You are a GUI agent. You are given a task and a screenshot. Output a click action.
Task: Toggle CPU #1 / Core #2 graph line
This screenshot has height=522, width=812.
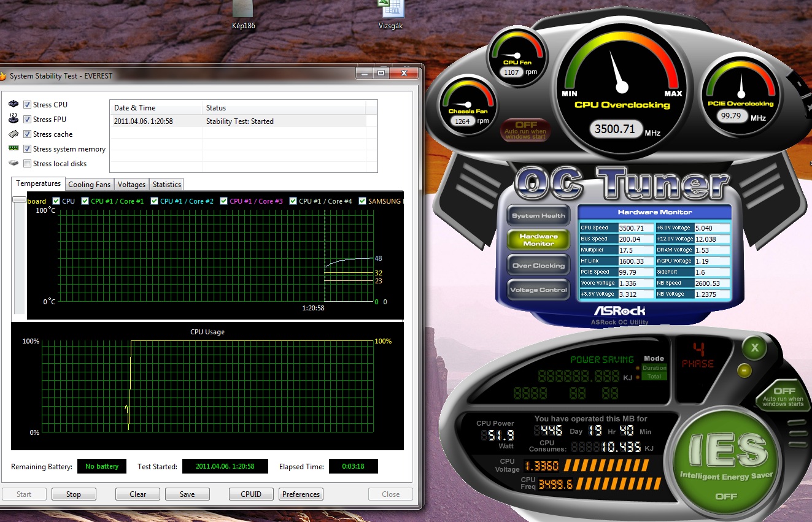pos(155,201)
